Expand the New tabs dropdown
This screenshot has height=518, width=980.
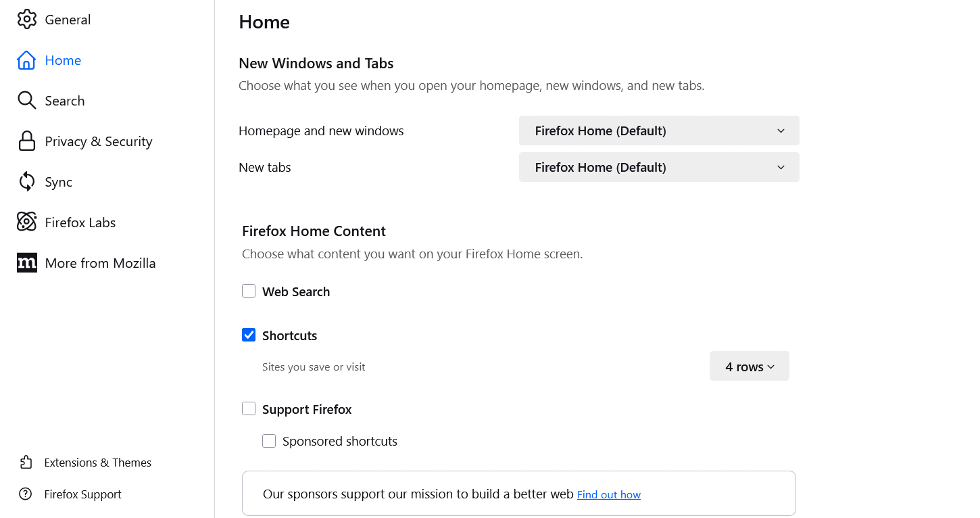click(659, 167)
